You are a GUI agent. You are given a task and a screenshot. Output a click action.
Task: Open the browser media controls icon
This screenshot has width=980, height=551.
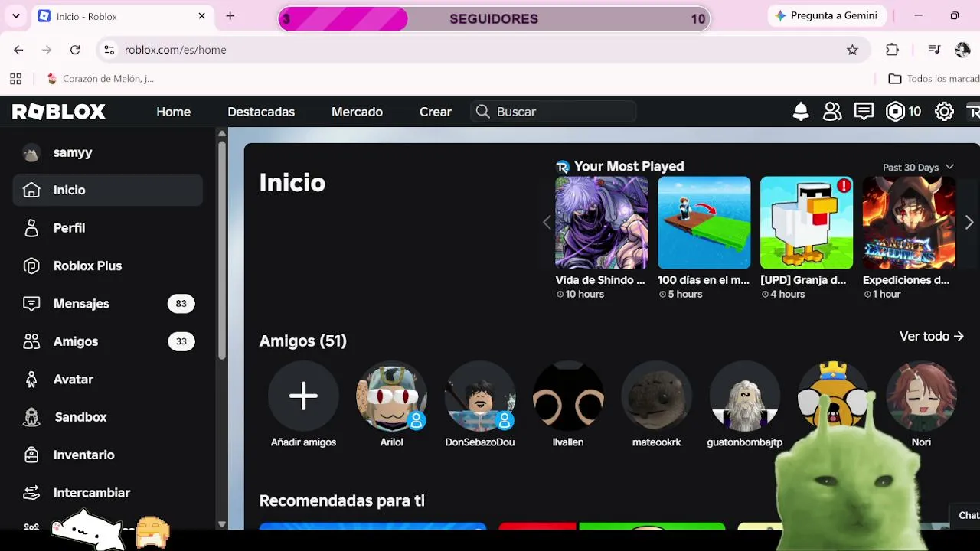click(934, 50)
